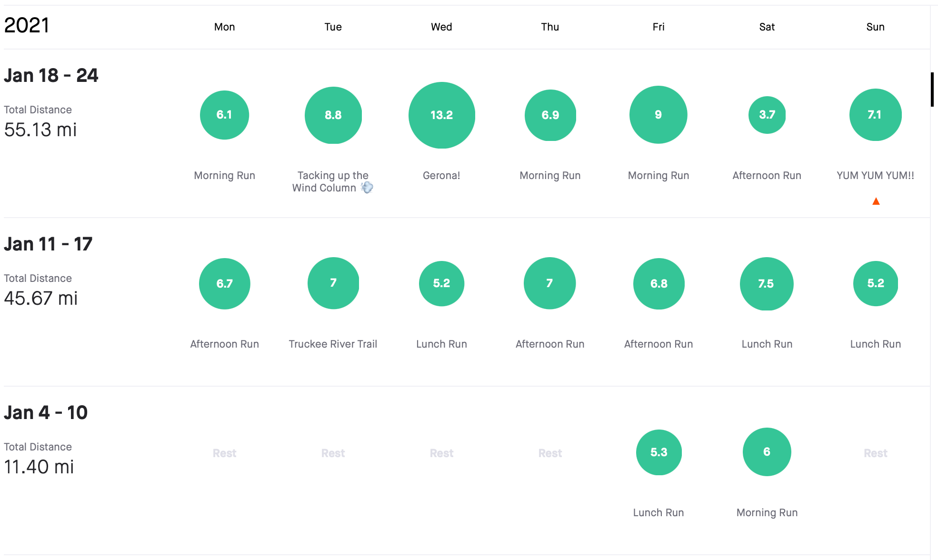Click the 3.7 mile Saturday run bubble
938x560 pixels.
pos(767,115)
